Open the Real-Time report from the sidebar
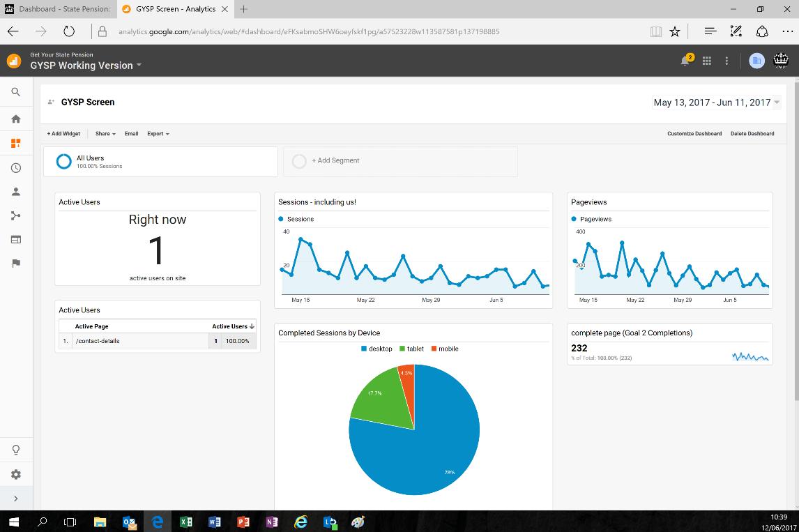799x532 pixels. coord(15,167)
